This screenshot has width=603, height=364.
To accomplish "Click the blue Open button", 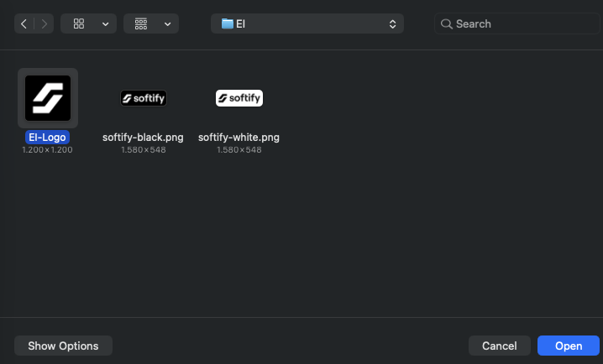I will (x=569, y=346).
